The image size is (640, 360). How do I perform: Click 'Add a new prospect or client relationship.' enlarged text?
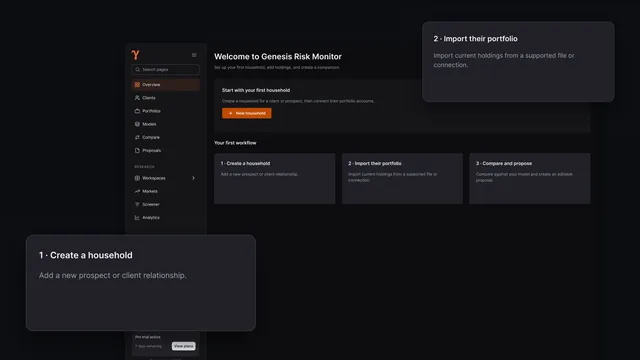tap(113, 276)
